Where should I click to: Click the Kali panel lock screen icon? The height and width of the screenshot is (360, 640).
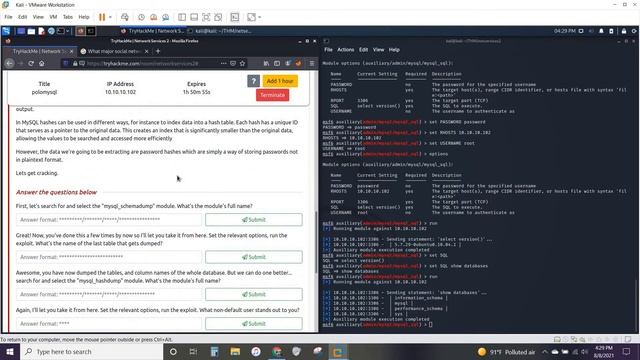coord(624,31)
